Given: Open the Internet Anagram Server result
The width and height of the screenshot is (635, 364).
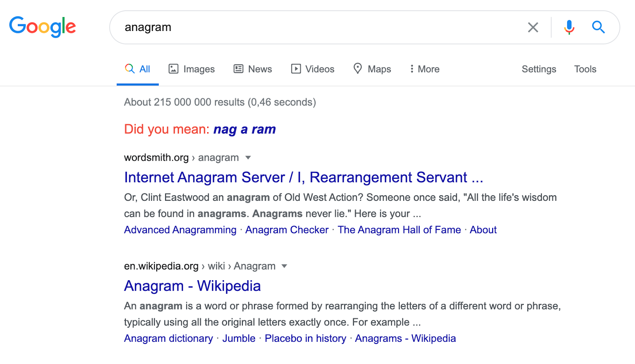Looking at the screenshot, I should tap(304, 177).
